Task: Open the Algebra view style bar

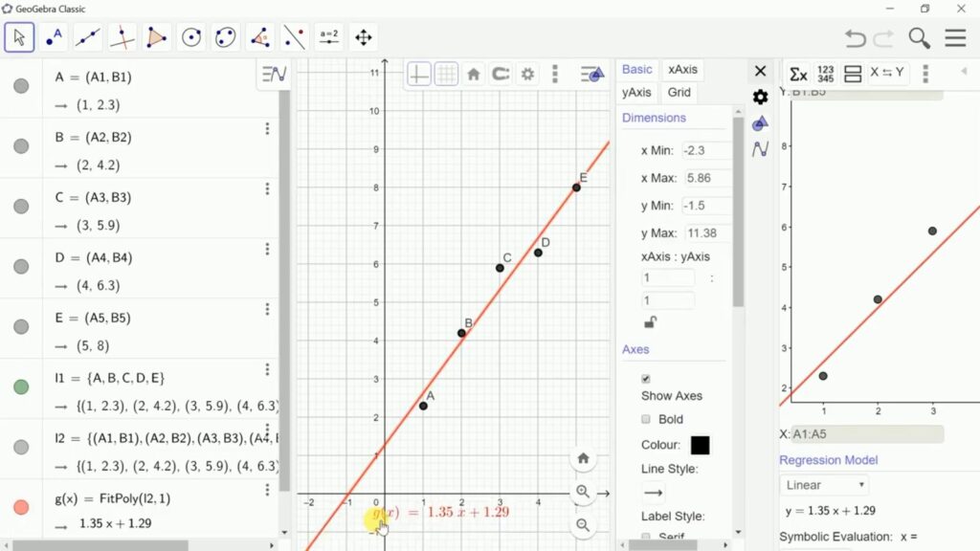Action: [x=274, y=75]
